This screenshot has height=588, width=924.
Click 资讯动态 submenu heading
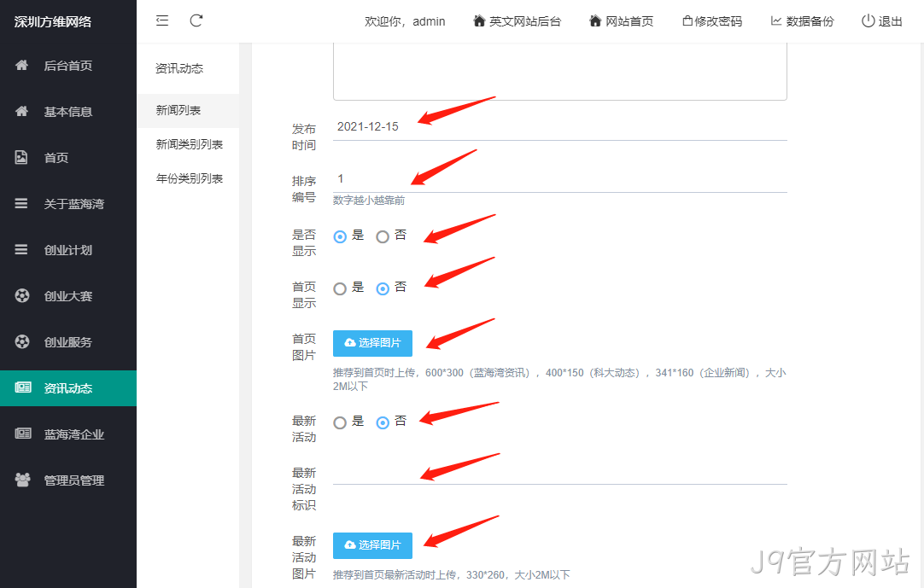(179, 68)
